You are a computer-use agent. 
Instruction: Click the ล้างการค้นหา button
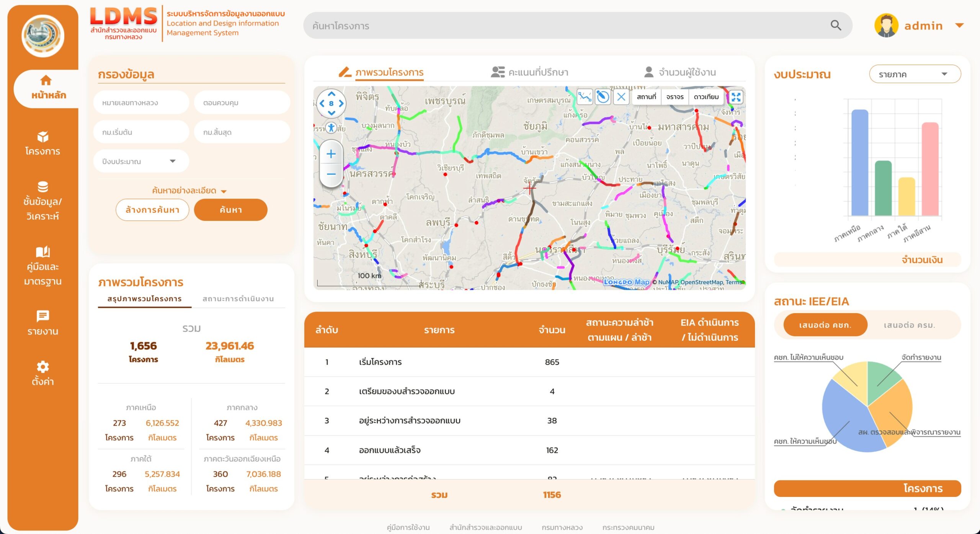point(152,210)
